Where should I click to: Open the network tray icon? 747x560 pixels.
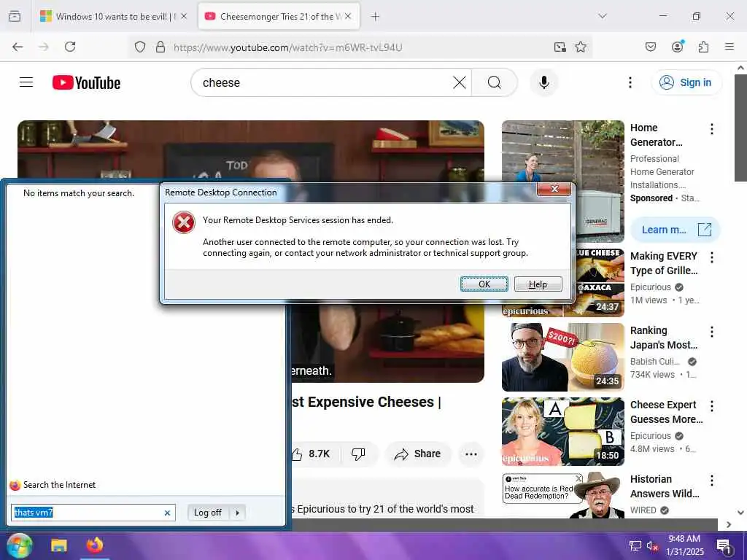(x=635, y=545)
